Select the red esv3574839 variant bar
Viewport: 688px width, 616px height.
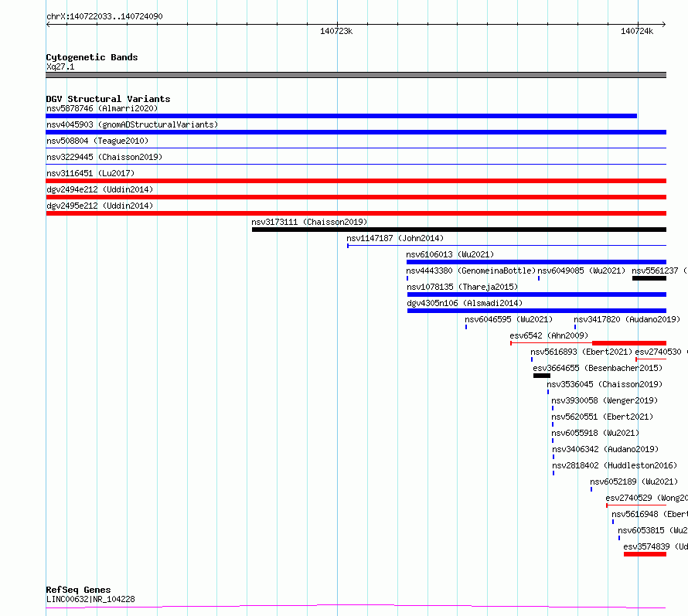[x=645, y=555]
